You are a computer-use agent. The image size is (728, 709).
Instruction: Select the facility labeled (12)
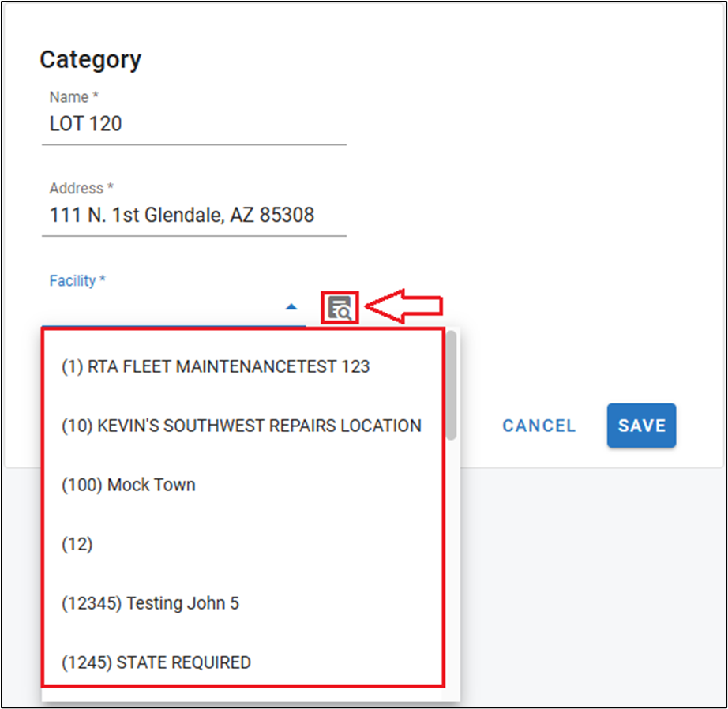coord(77,544)
